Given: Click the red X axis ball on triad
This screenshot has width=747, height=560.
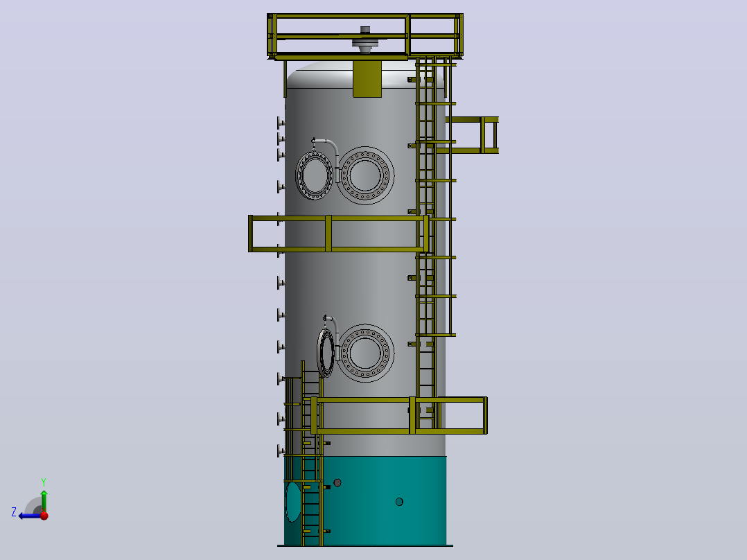Looking at the screenshot, I should (x=44, y=515).
